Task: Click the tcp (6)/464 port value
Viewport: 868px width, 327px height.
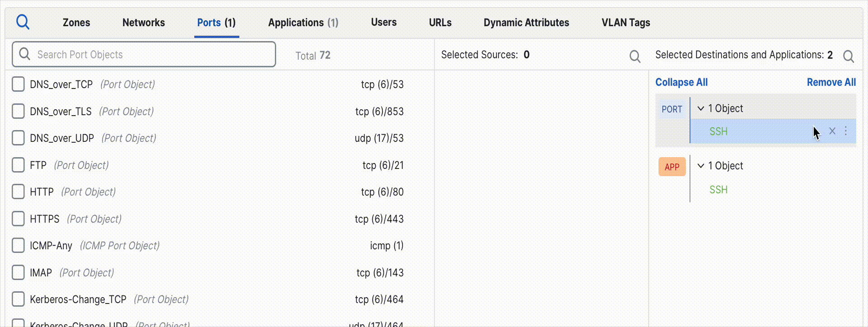Action: 379,299
